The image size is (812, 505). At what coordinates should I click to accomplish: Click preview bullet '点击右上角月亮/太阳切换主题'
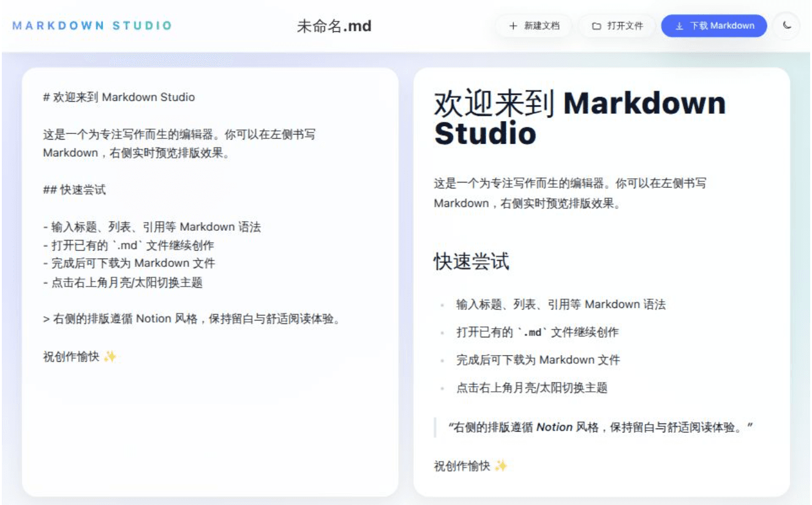532,387
